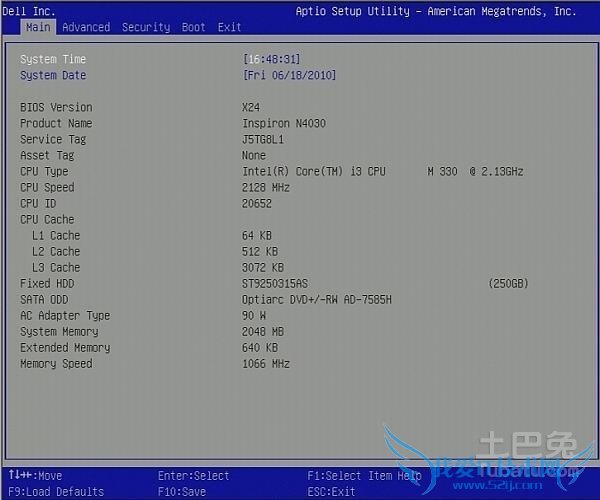Click the F10:Save hint
The width and height of the screenshot is (600, 500).
tap(182, 492)
